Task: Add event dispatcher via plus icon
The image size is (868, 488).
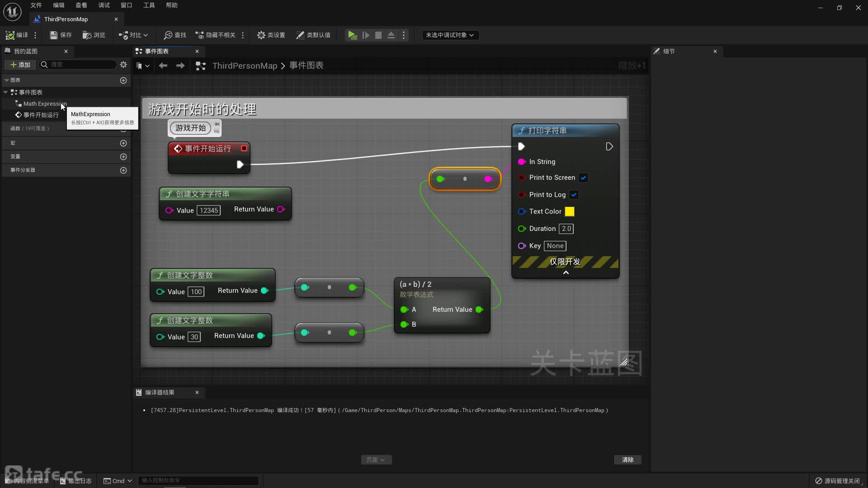Action: [123, 170]
